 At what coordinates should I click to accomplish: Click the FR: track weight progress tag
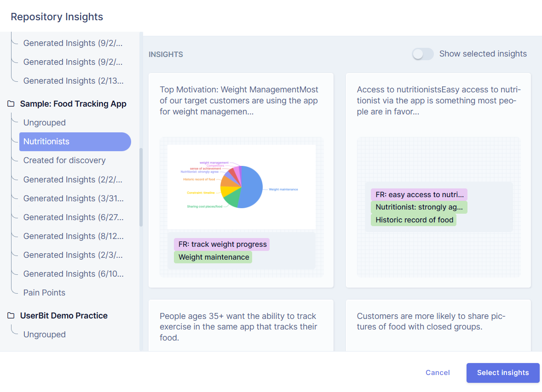221,244
